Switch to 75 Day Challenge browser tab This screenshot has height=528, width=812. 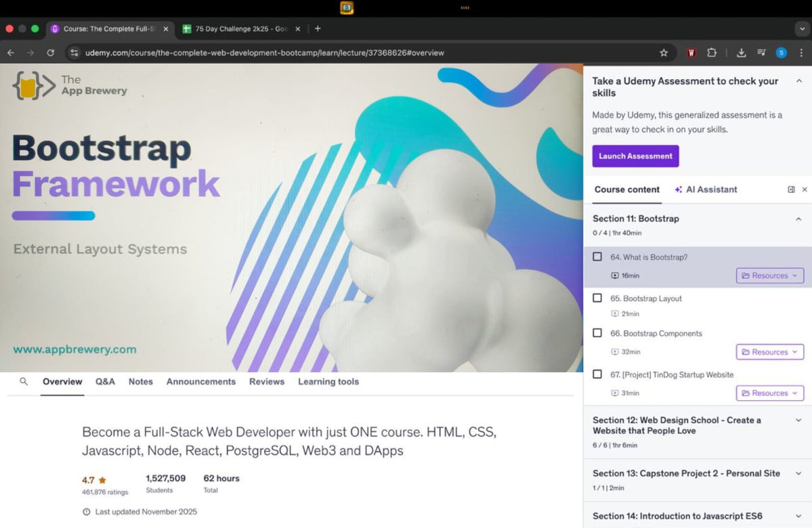[241, 29]
